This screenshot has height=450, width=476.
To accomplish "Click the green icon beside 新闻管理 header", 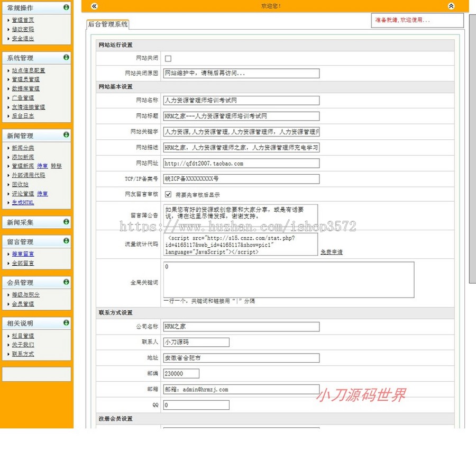I will click(x=66, y=136).
